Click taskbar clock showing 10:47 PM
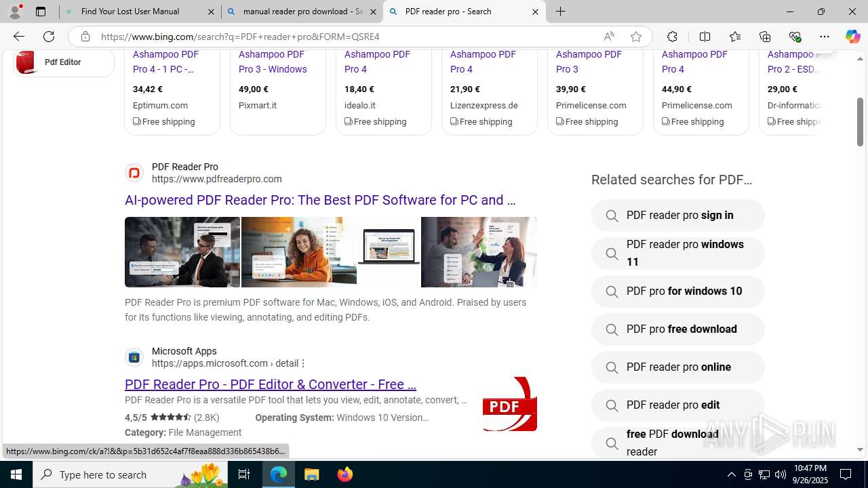Viewport: 868px width, 488px height. 810,474
